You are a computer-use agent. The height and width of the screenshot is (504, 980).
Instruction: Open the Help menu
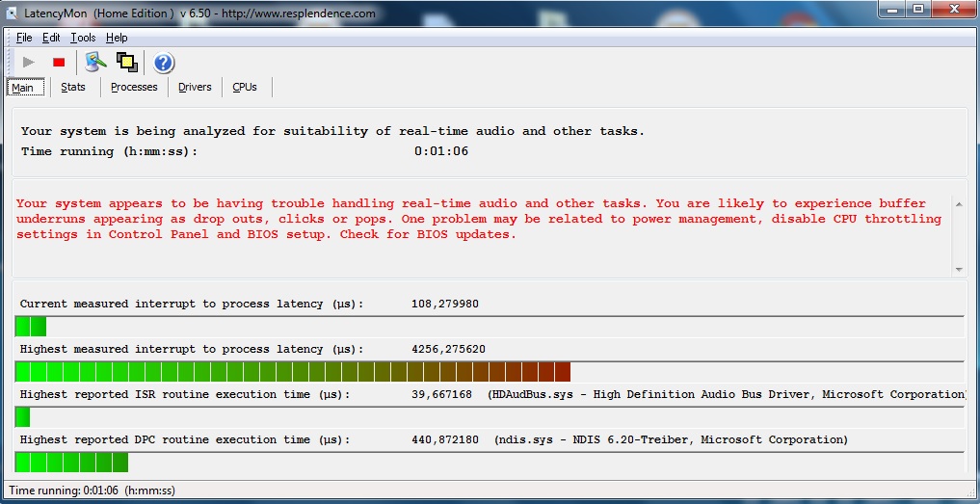tap(117, 38)
